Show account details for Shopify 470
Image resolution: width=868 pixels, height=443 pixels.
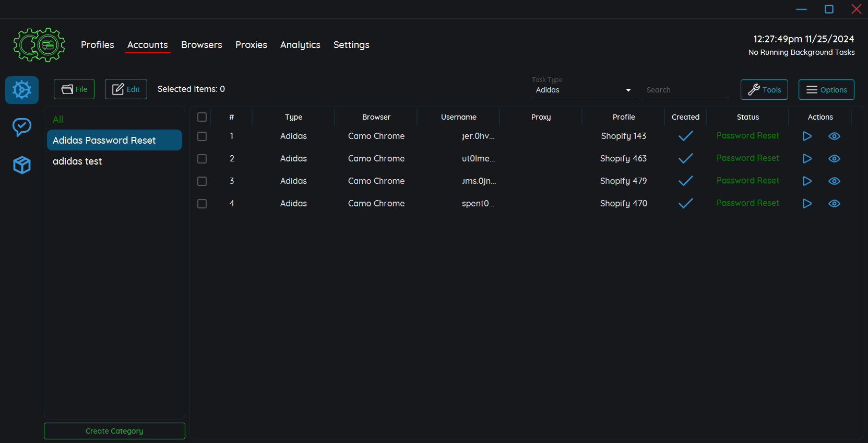click(x=834, y=204)
